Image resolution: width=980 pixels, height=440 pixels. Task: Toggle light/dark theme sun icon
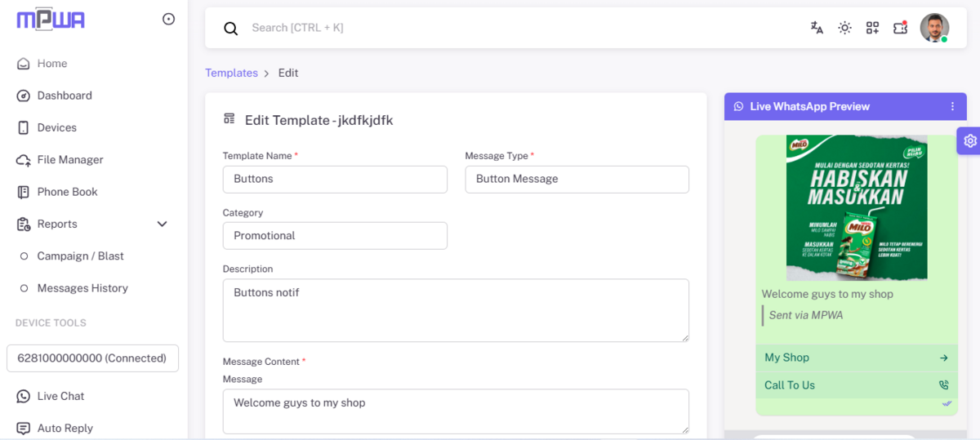[x=844, y=28]
